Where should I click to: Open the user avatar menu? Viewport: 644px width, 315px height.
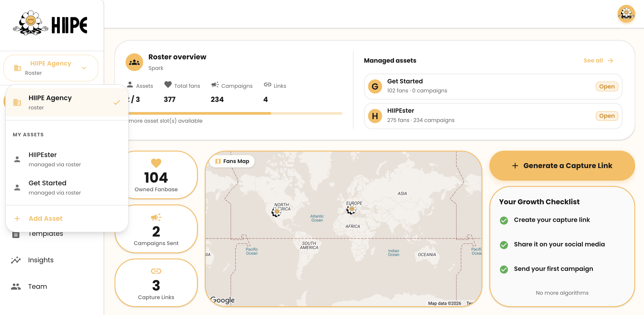pyautogui.click(x=626, y=13)
